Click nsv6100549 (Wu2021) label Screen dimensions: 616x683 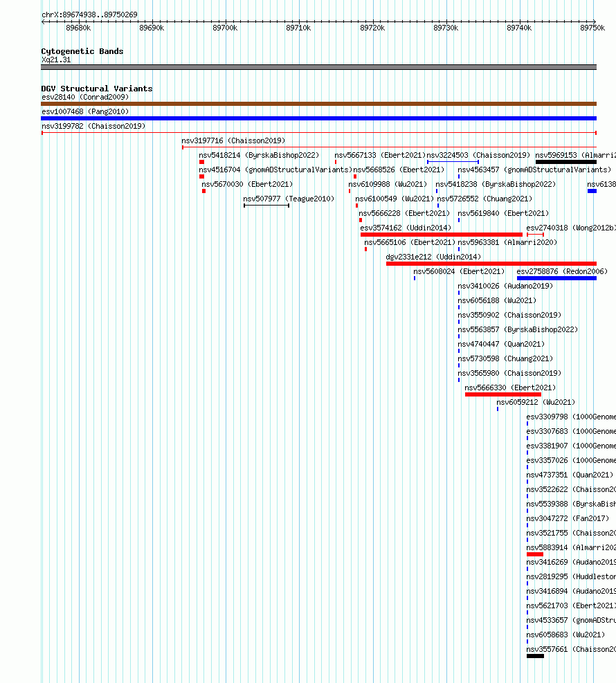395,199
